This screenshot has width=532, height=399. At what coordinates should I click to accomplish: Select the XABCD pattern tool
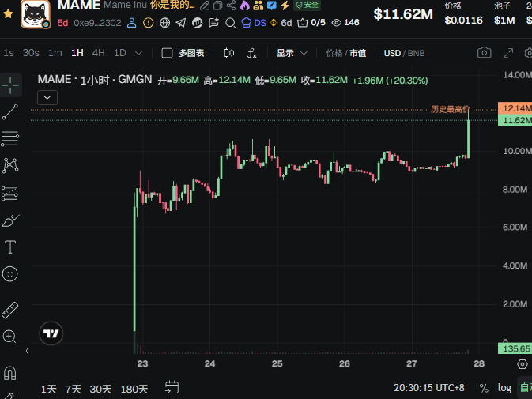coord(10,165)
